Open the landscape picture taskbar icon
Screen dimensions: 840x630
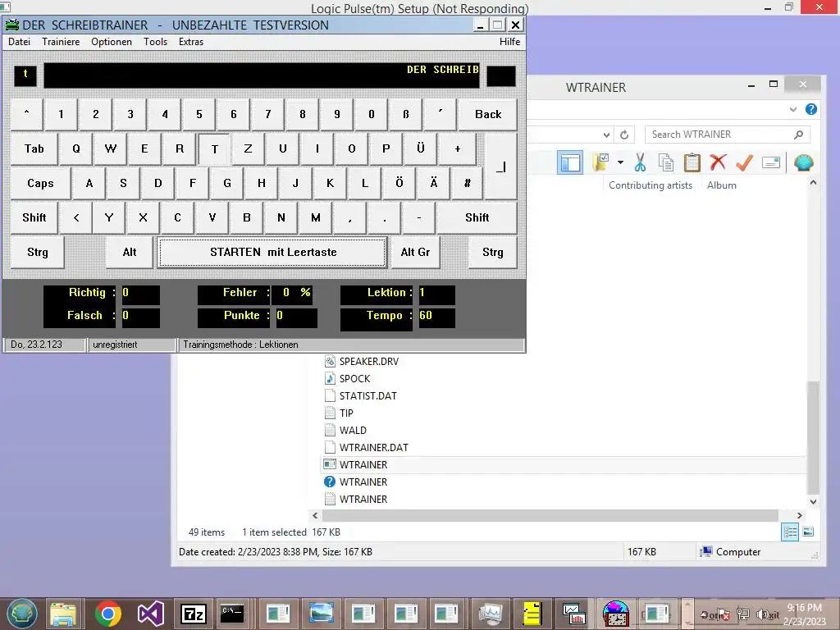click(321, 613)
